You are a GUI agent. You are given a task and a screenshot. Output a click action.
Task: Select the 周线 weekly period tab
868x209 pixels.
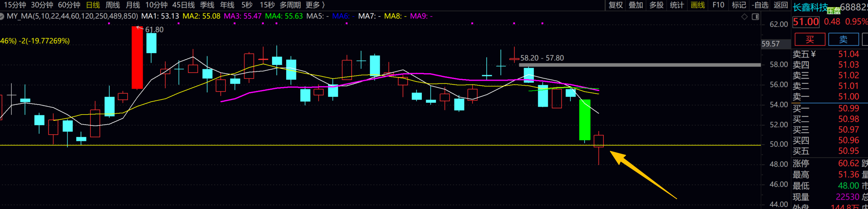[113, 5]
